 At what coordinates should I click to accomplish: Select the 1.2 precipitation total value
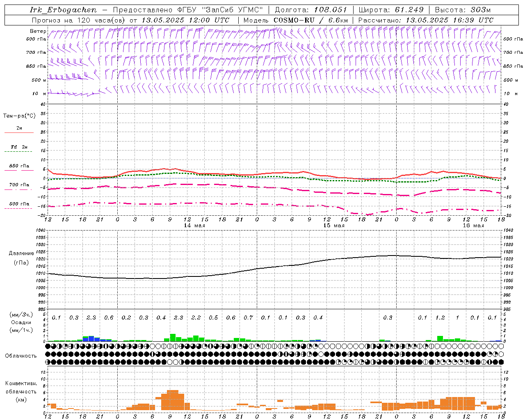[x=440, y=318]
